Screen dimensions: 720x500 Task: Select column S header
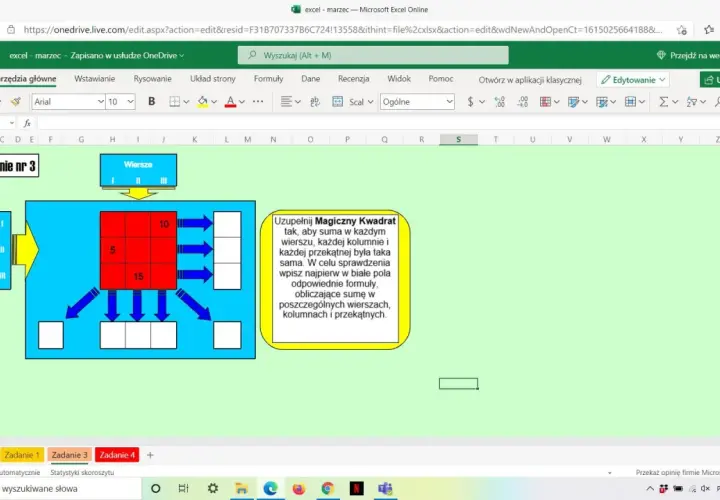tap(458, 140)
